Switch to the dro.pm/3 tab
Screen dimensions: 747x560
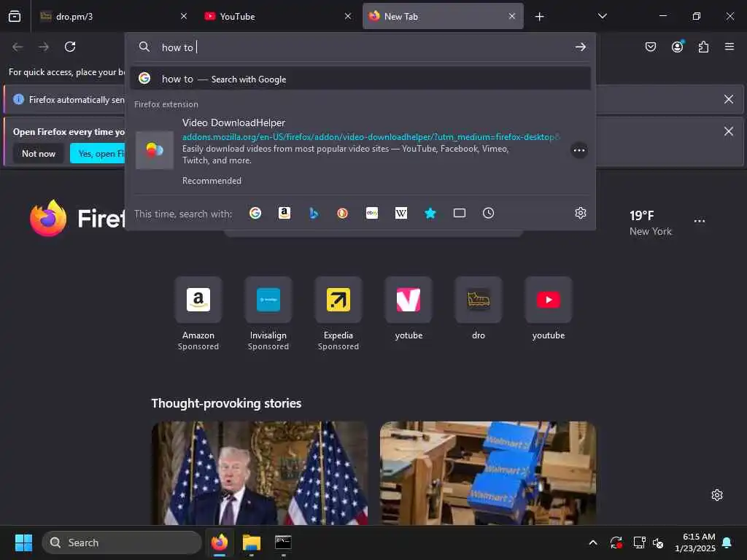[x=113, y=16]
